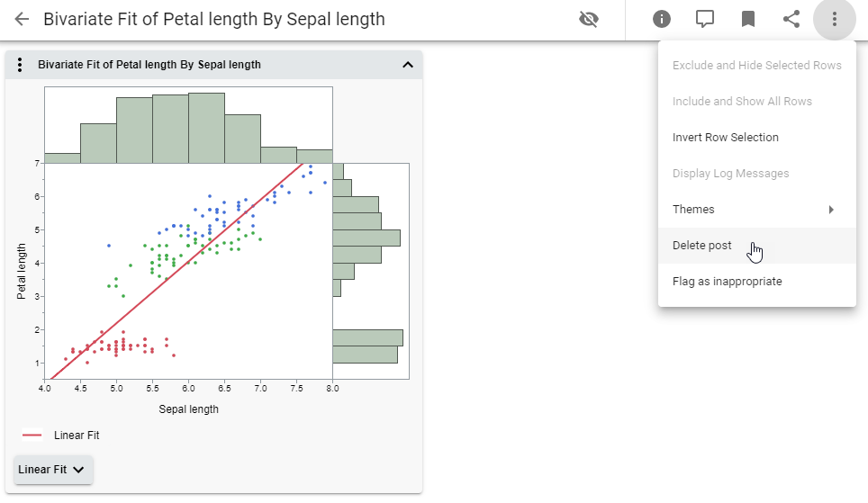Open the Bivariate Fit panel's three-dot menu
Viewport: 868px width, 503px height.
20,65
